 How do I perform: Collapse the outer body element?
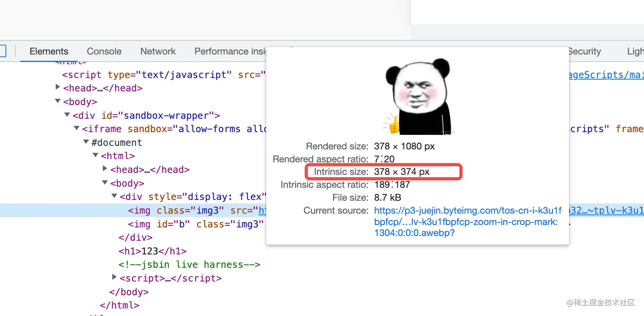(x=58, y=102)
